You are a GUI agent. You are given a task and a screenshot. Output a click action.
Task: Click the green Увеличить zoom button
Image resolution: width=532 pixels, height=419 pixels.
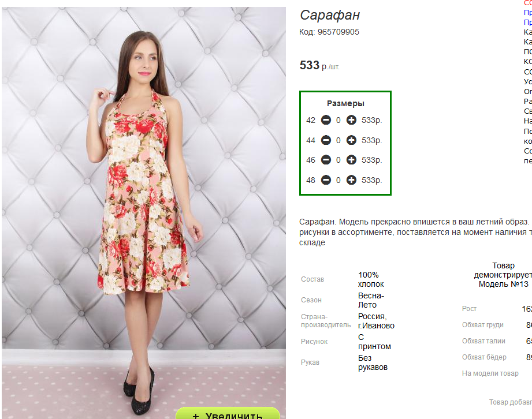228,414
